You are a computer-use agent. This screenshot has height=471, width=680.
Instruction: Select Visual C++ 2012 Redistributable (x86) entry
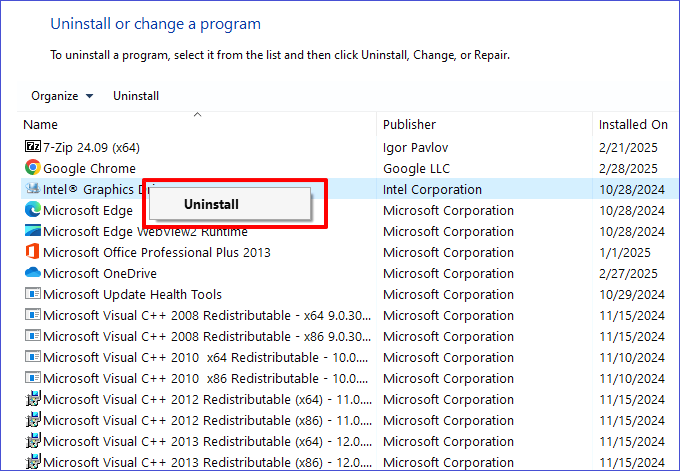(207, 420)
